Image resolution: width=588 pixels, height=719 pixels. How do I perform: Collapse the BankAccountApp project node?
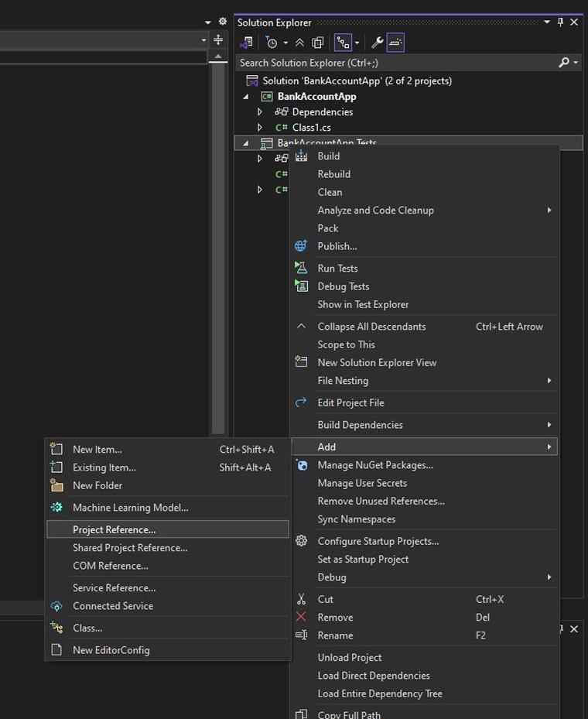tap(246, 97)
